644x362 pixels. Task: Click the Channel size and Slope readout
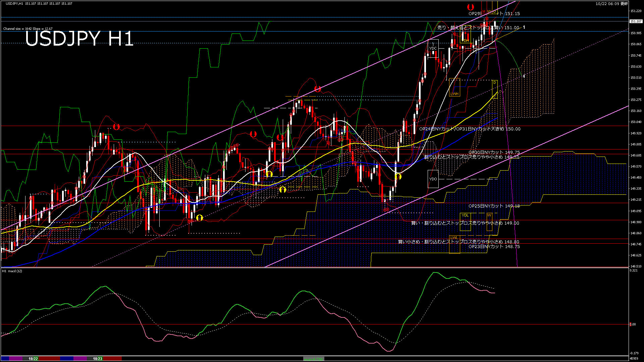pos(28,29)
